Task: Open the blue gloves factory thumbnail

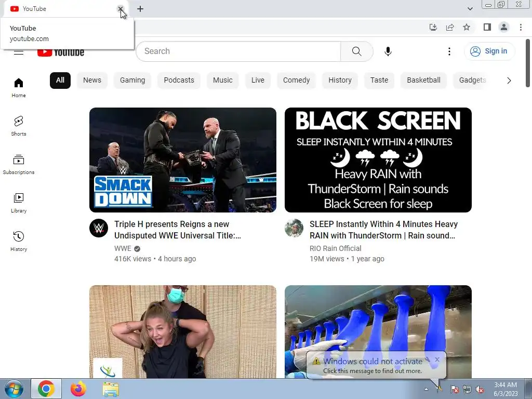Action: (378, 319)
